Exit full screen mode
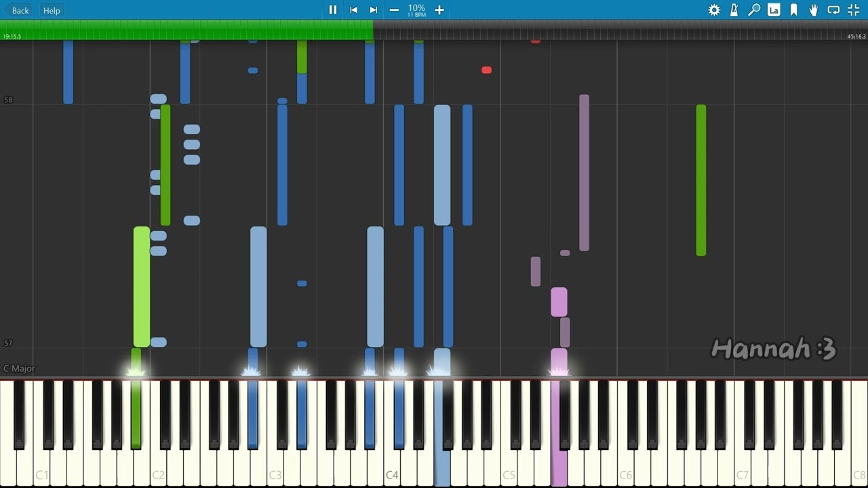The image size is (868, 488). [854, 10]
